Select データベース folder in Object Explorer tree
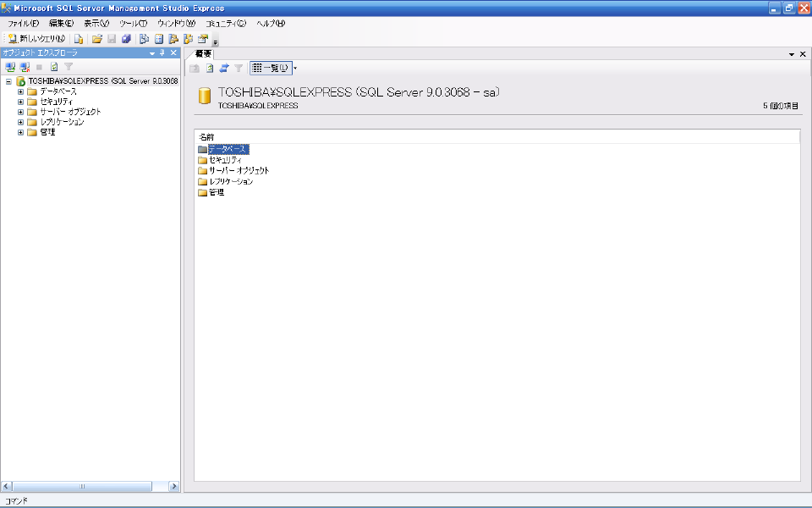 tap(58, 91)
